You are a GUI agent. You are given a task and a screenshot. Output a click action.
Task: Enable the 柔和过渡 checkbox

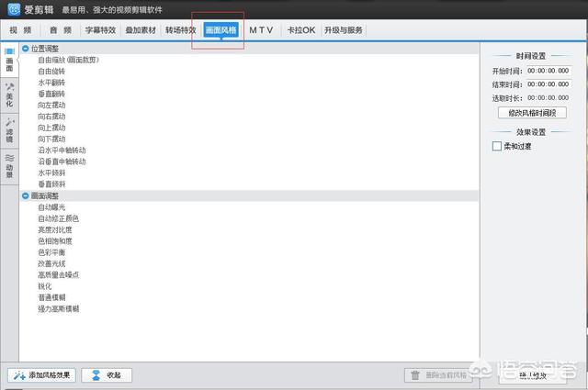pyautogui.click(x=496, y=146)
